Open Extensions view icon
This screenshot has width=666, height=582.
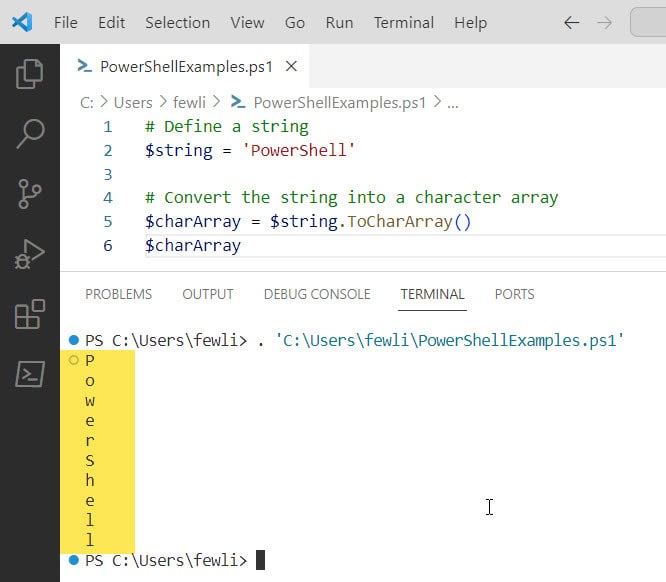[30, 314]
